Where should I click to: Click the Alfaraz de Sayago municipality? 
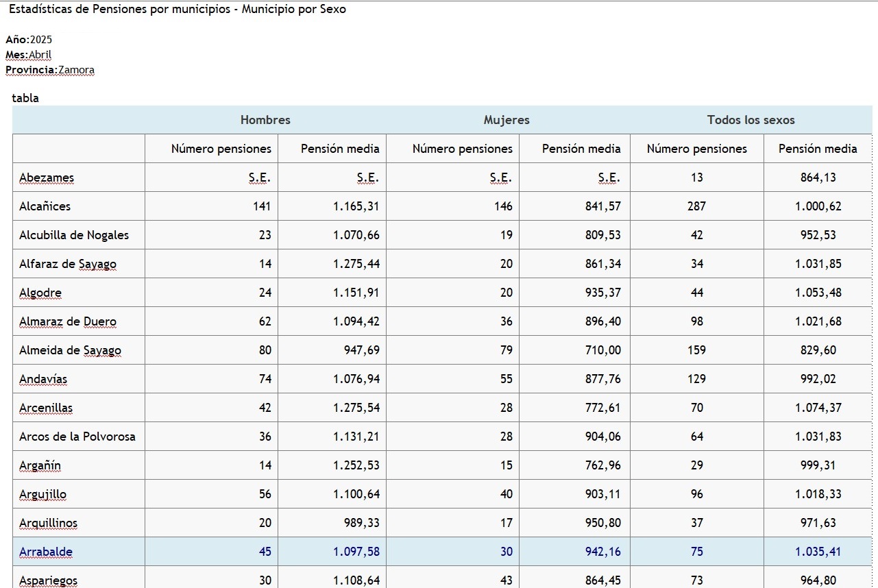[x=68, y=264]
